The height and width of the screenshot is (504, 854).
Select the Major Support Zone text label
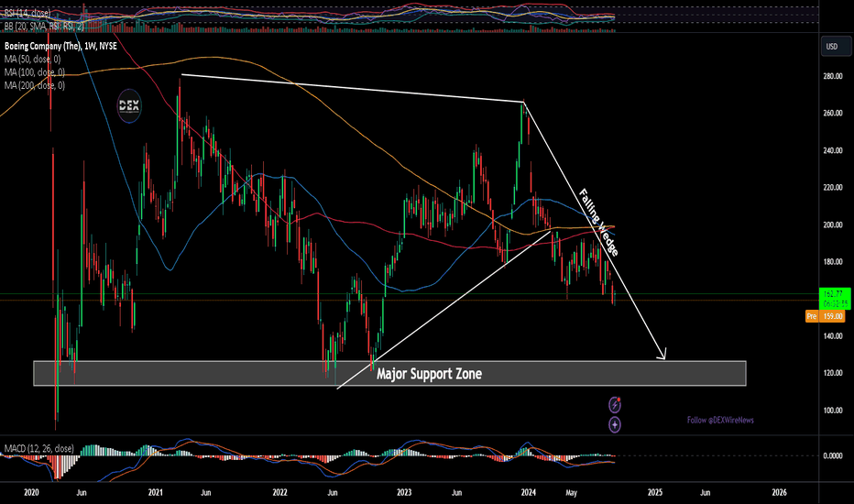point(429,374)
